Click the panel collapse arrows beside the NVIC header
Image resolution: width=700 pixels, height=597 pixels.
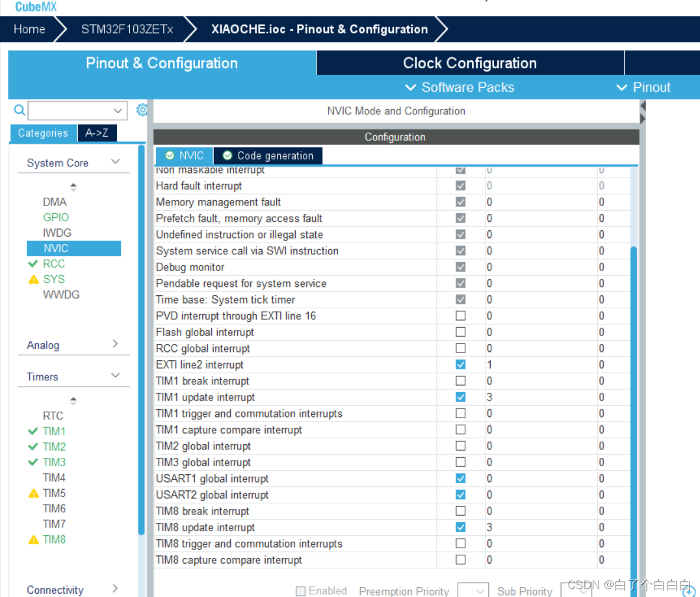(643, 112)
